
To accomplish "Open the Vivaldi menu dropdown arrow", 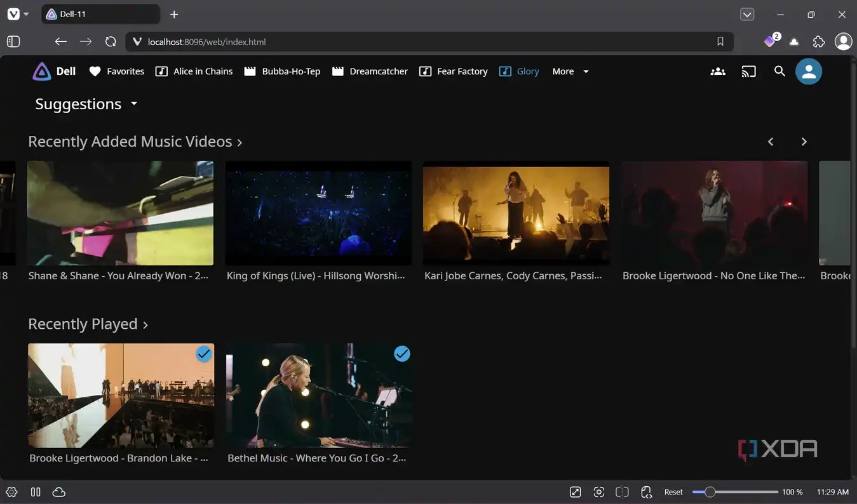I will pyautogui.click(x=25, y=14).
